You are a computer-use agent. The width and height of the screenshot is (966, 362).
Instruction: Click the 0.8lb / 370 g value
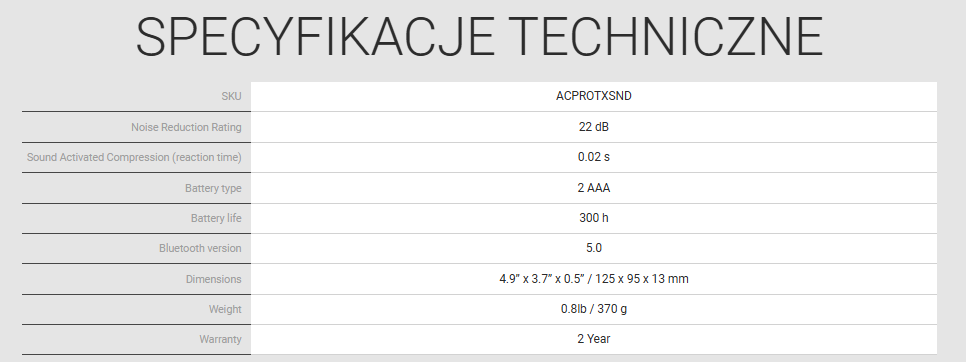[x=593, y=309]
